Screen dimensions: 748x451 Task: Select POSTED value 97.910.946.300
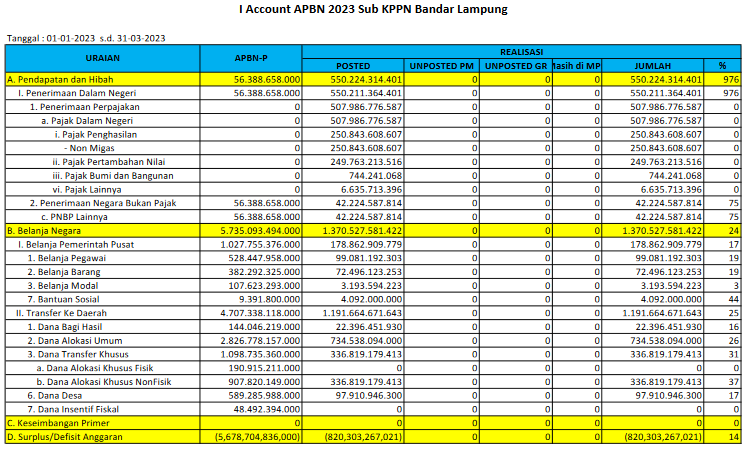pos(369,396)
